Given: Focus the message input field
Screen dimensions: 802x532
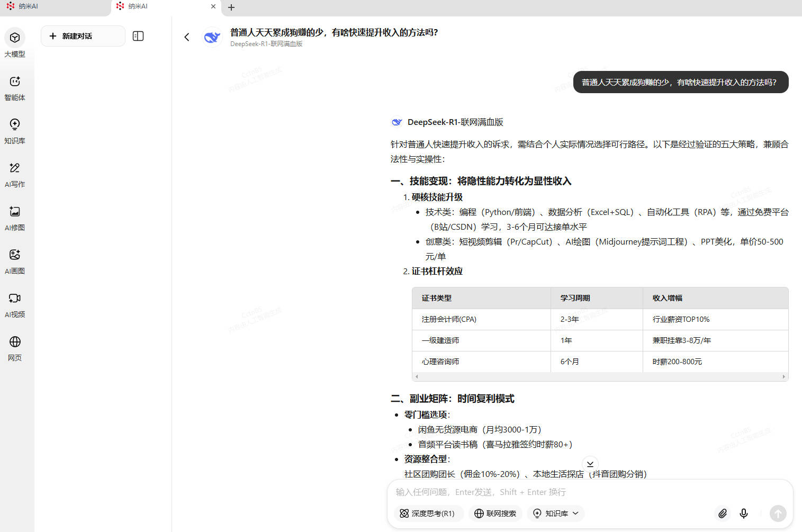Looking at the screenshot, I should point(590,492).
